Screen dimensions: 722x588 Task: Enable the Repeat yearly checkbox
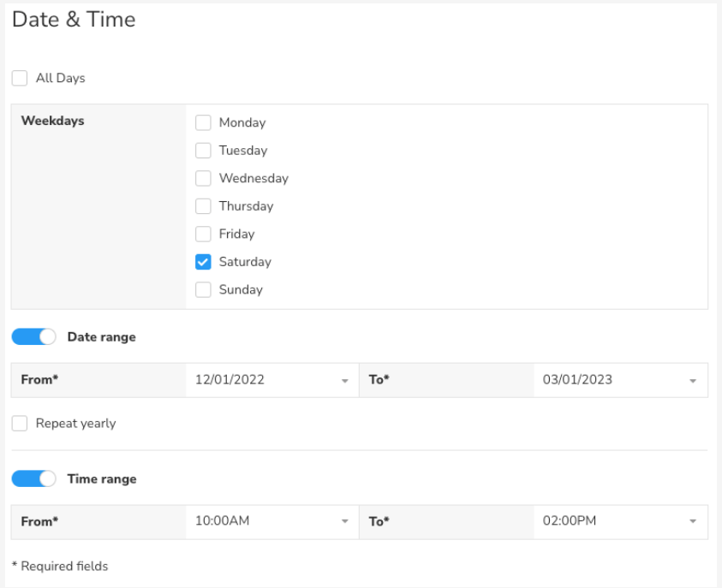click(x=20, y=423)
